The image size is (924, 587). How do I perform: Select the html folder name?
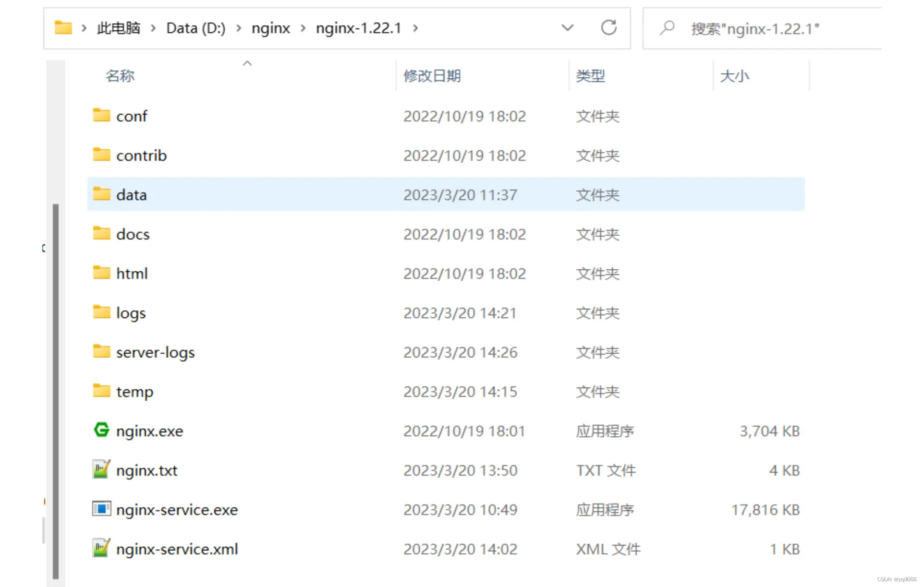132,274
